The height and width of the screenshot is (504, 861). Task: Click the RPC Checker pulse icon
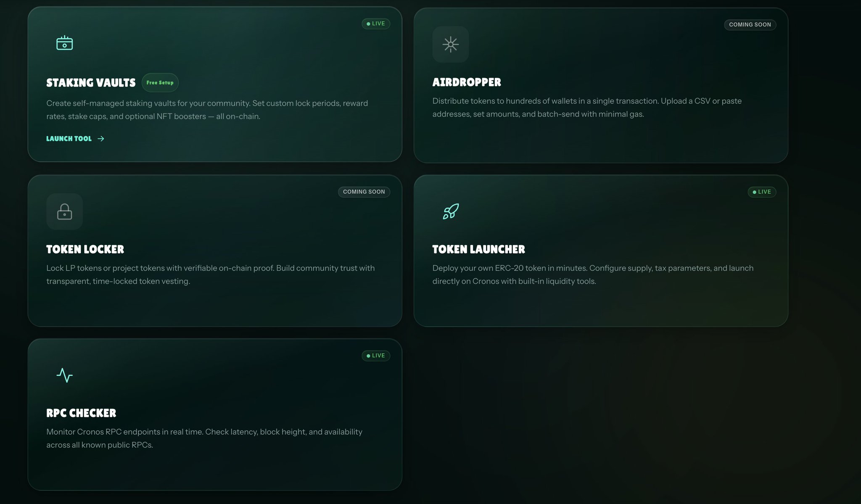point(64,375)
